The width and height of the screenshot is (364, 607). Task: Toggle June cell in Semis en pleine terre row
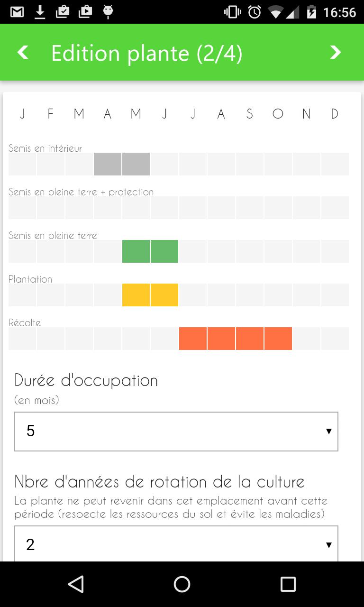coord(164,251)
